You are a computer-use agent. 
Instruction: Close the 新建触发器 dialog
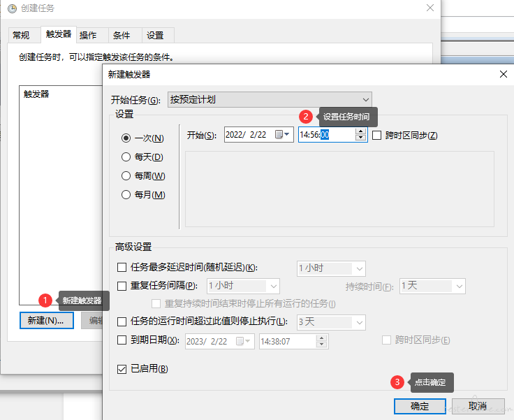pyautogui.click(x=504, y=74)
